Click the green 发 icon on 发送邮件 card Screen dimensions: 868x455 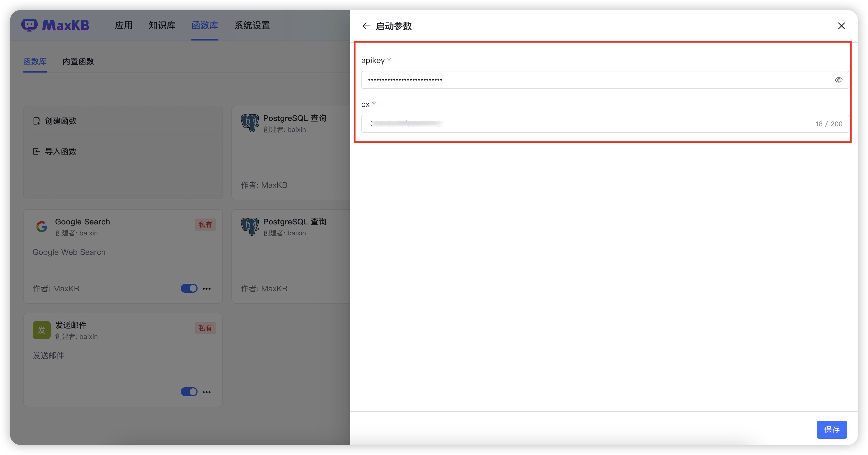tap(41, 330)
